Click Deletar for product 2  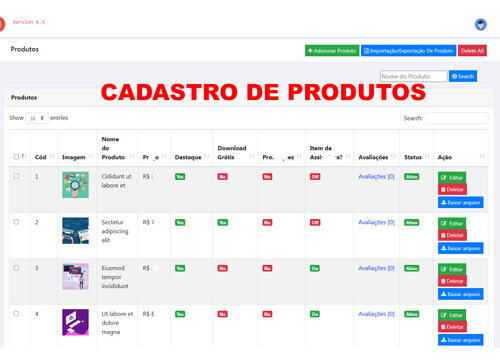452,235
